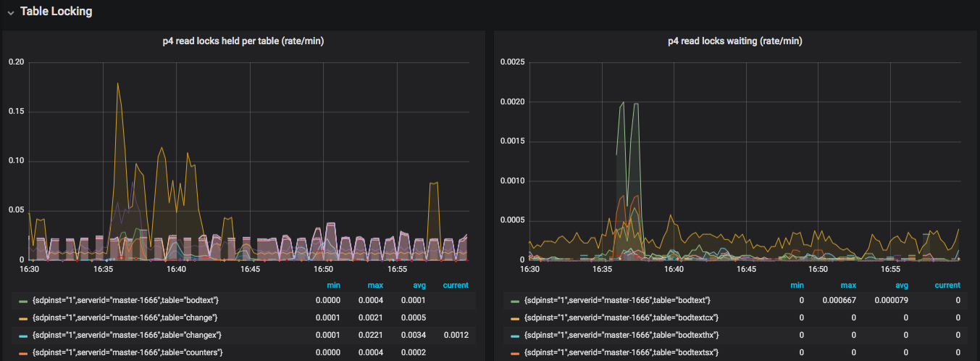Open green color swatch for bodtext in locks held
The width and height of the screenshot is (980, 361).
(x=23, y=301)
